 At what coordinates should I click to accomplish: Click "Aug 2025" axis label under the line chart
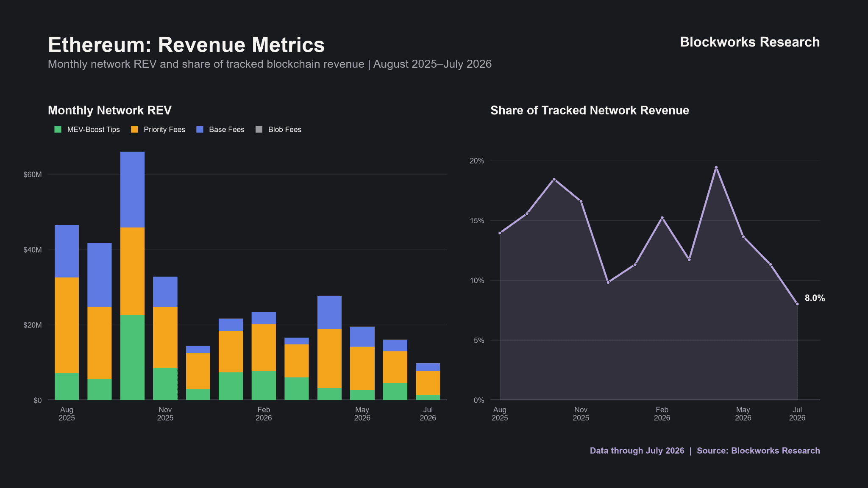(500, 414)
